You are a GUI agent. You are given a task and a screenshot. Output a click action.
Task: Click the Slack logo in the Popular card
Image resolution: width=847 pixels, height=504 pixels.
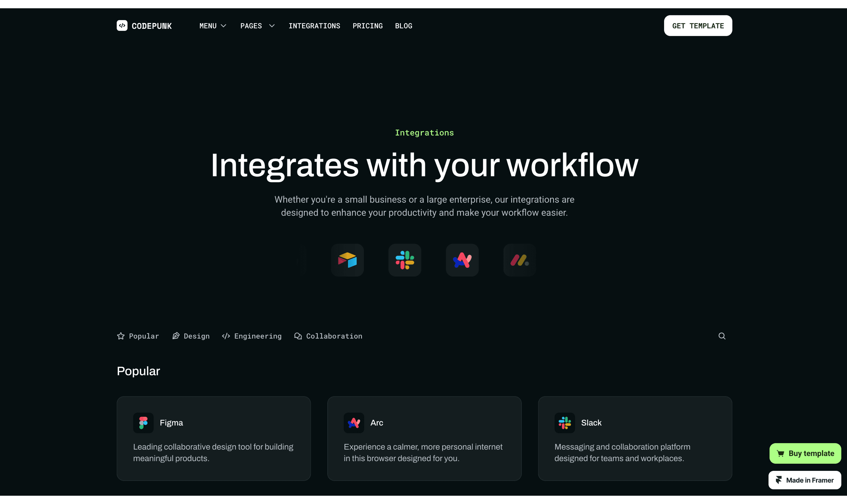(564, 423)
